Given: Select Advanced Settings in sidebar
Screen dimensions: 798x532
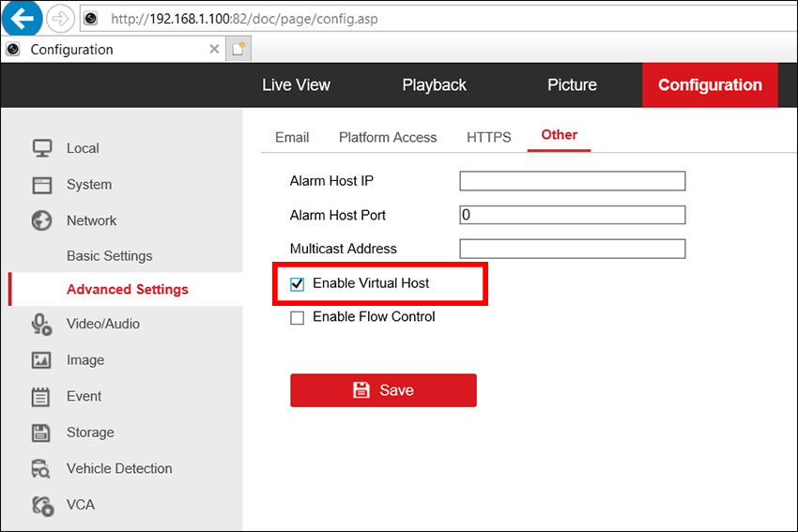Looking at the screenshot, I should coord(128,289).
